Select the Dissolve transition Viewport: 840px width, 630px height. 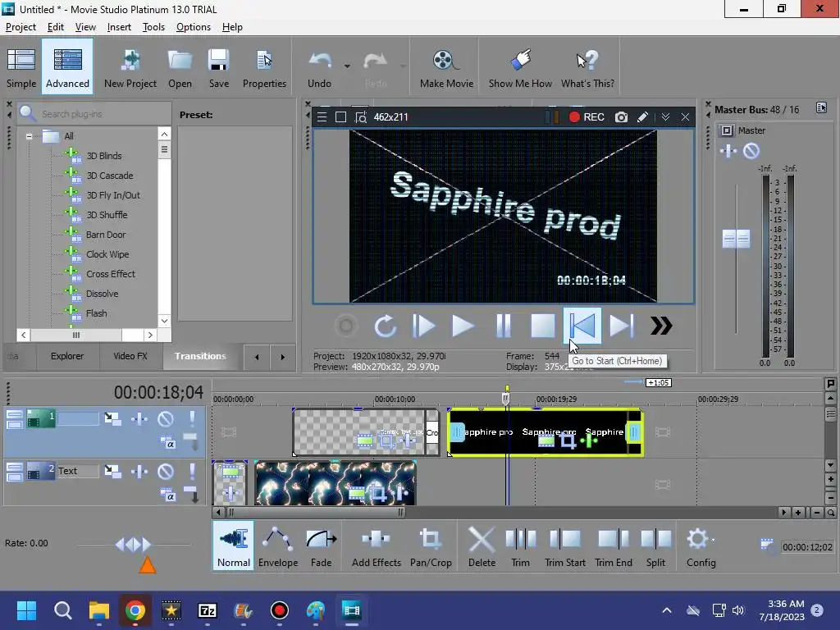[102, 294]
